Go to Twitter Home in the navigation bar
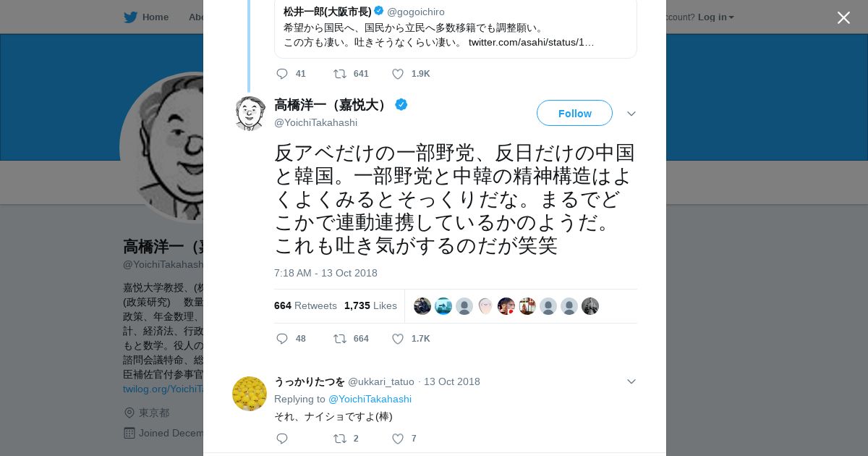 (146, 17)
